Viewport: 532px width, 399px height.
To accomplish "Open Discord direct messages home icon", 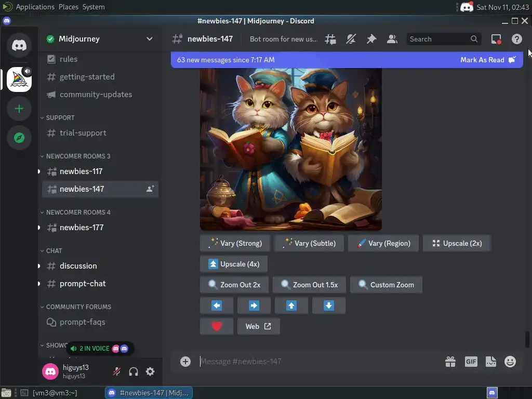I will (x=19, y=45).
